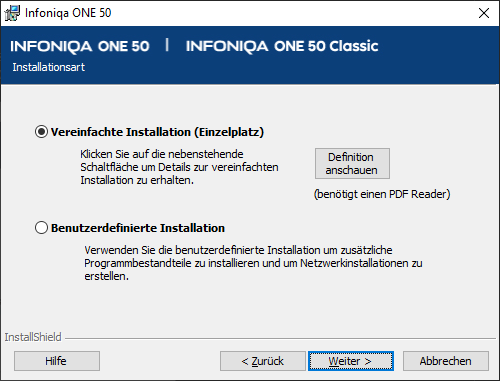
Task: Click the INFONIQA ONE 50 header logo
Action: point(80,46)
